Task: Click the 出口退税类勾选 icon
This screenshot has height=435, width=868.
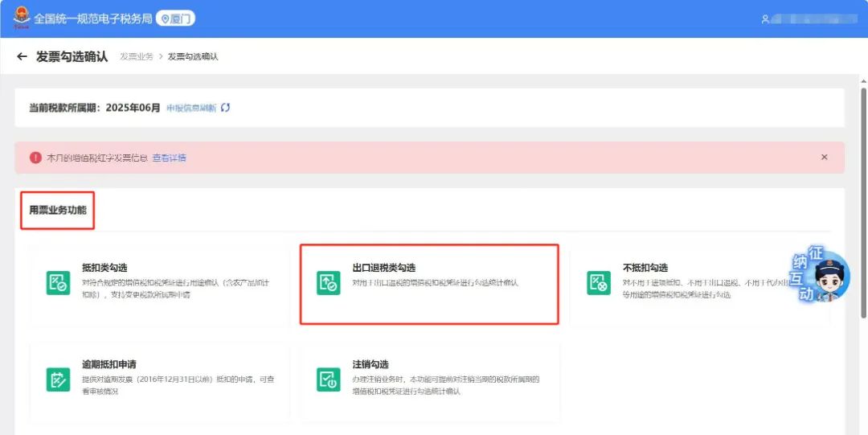Action: pos(328,282)
